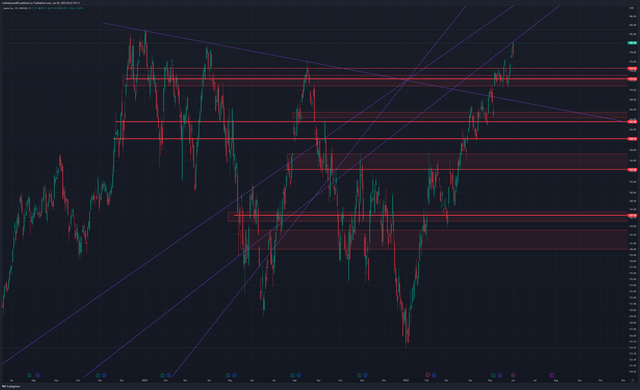Open the green earnings marker at Nov 2021
This screenshot has height=390, width=640.
pos(98,375)
